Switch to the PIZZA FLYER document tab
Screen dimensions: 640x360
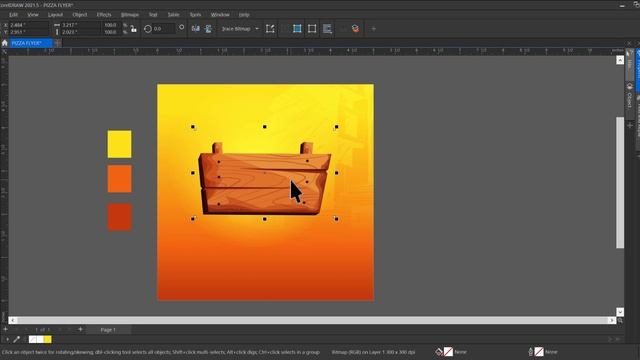click(31, 43)
